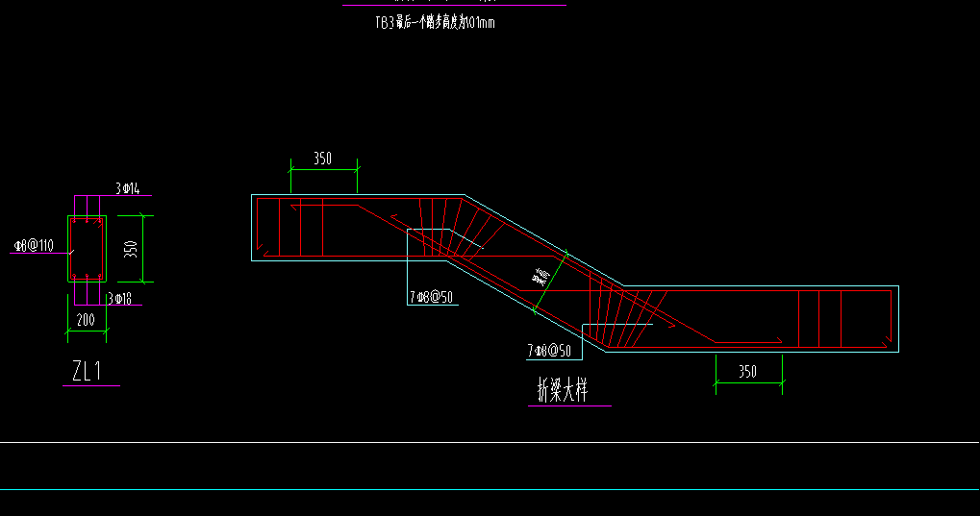Click the 梁高 label on the sloped beam
The height and width of the screenshot is (516, 980).
coord(540,277)
